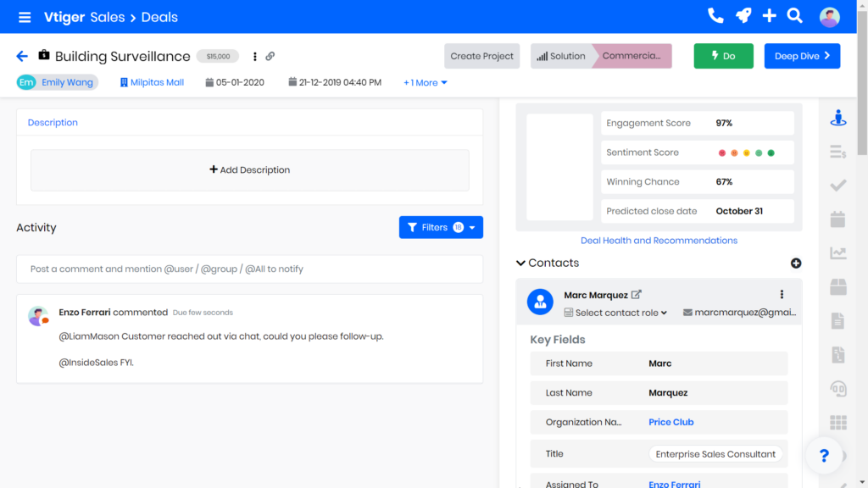Copy deal link using chain icon

click(270, 57)
